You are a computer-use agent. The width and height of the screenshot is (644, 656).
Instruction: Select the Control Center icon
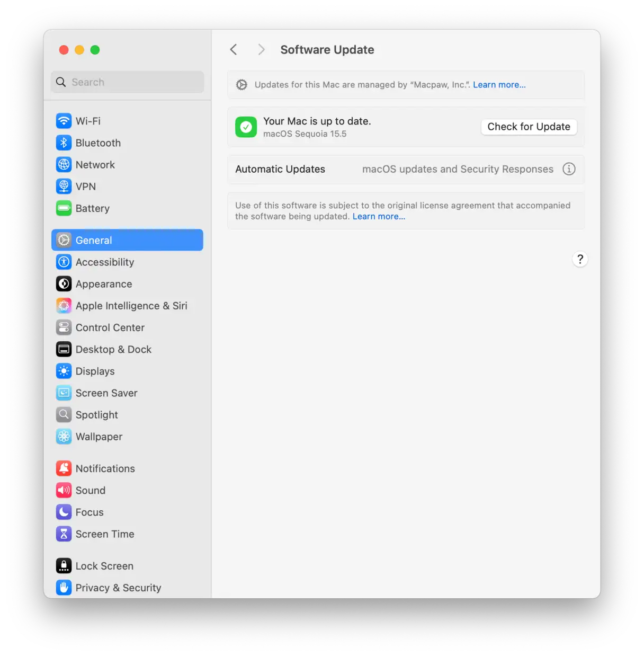point(64,327)
